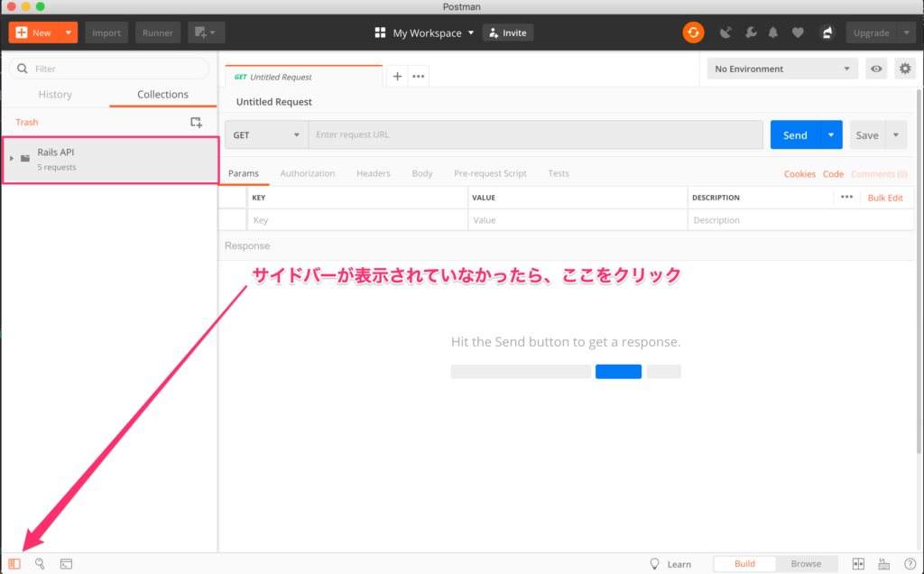Click the new collection icon

[x=196, y=122]
